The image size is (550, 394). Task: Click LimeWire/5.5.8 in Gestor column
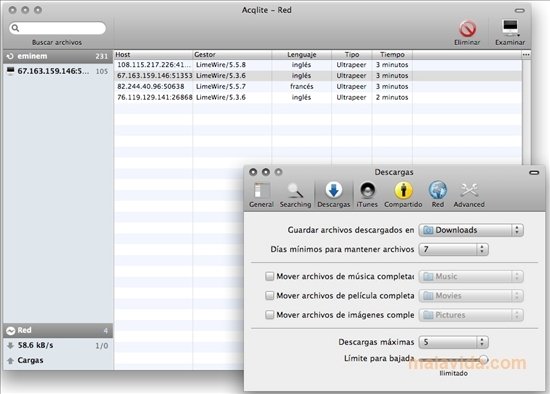click(x=221, y=65)
